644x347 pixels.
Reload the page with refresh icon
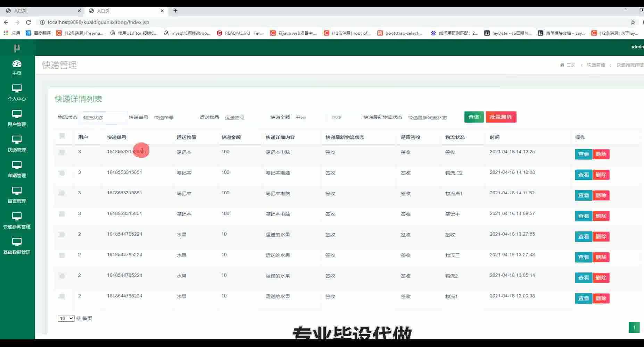click(x=28, y=22)
